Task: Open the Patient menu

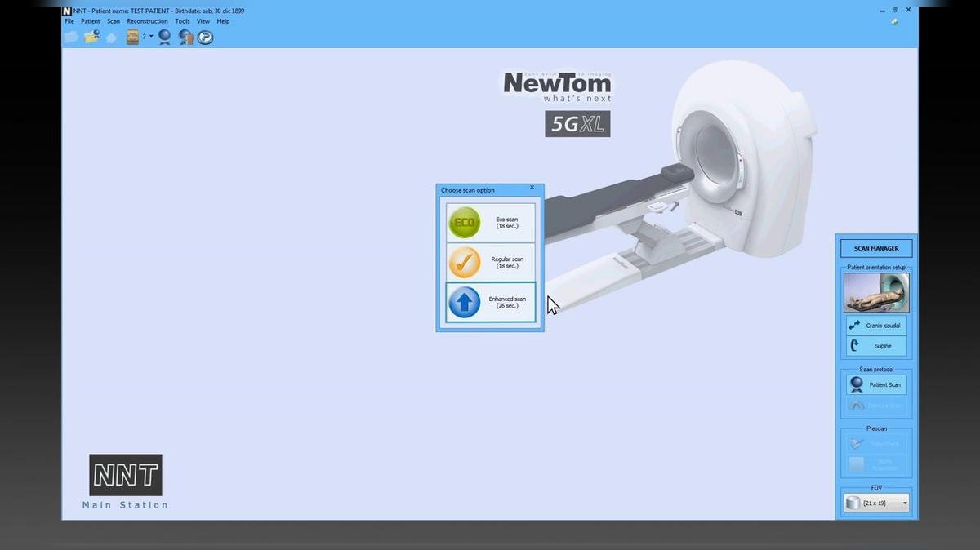Action: click(91, 21)
